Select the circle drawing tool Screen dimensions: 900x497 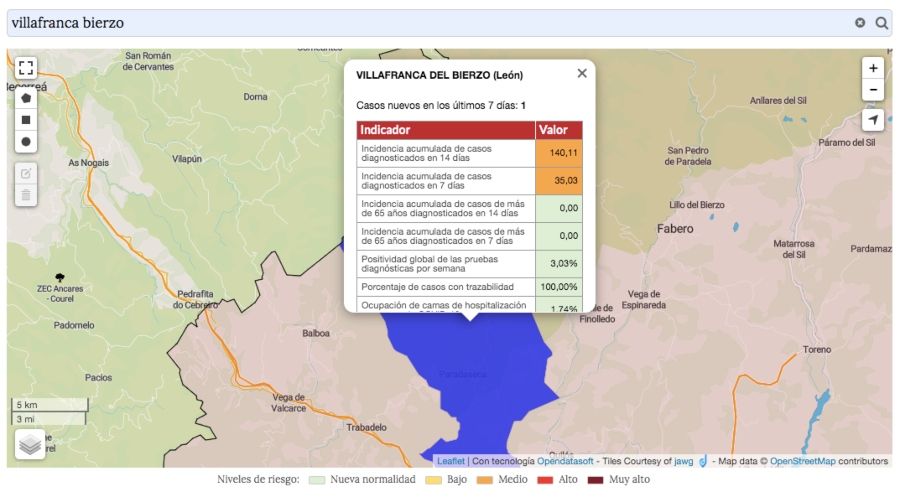click(26, 142)
